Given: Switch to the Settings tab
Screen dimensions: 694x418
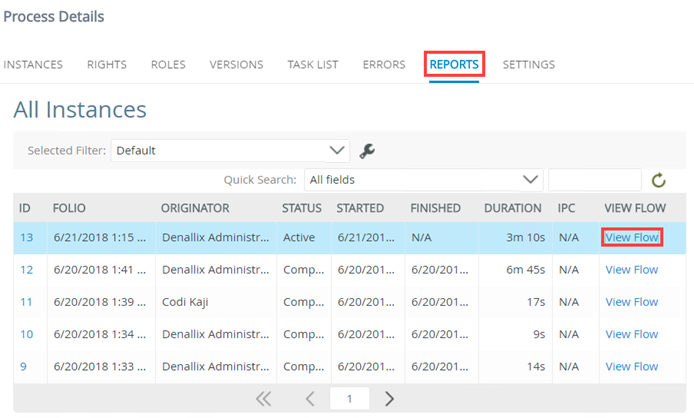Looking at the screenshot, I should [528, 65].
